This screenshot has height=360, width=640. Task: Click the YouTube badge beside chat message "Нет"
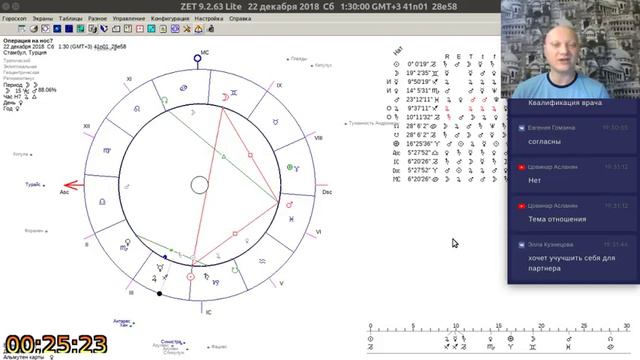coord(521,167)
